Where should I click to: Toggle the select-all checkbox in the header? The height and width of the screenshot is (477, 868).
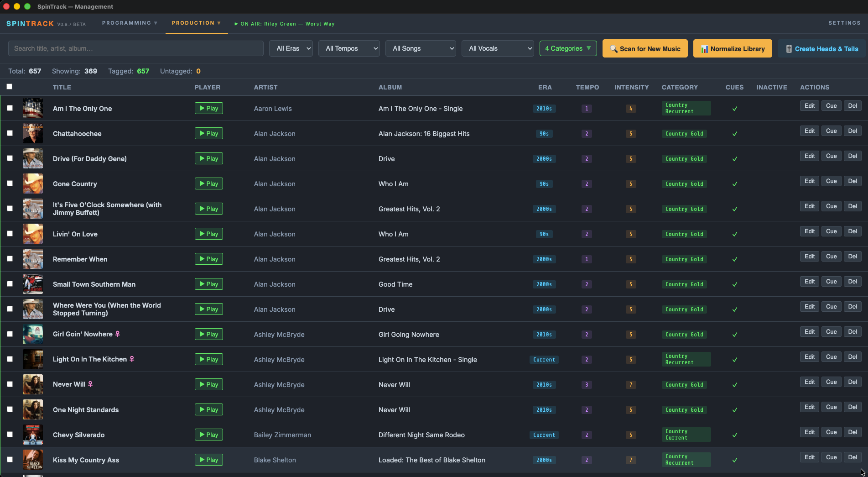tap(9, 86)
